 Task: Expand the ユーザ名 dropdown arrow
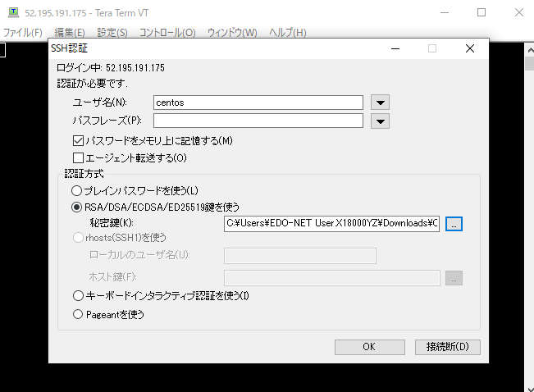380,103
